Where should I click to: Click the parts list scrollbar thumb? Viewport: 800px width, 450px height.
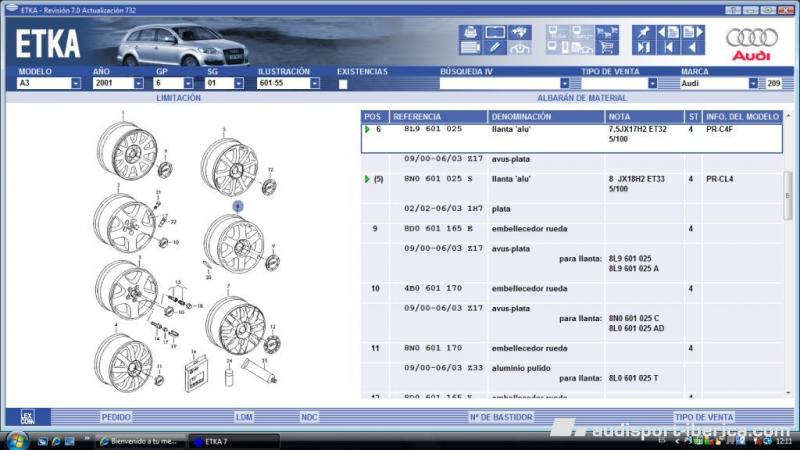pyautogui.click(x=788, y=195)
